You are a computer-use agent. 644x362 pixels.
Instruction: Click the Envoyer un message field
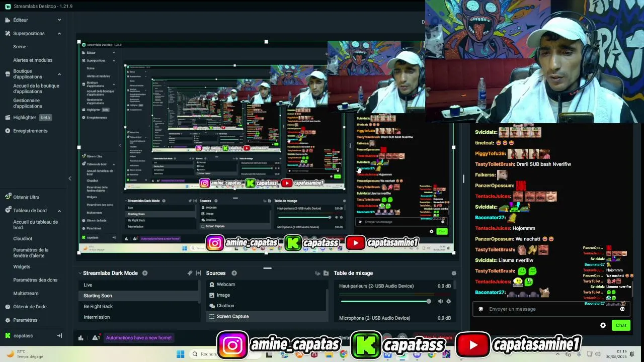[x=551, y=309]
